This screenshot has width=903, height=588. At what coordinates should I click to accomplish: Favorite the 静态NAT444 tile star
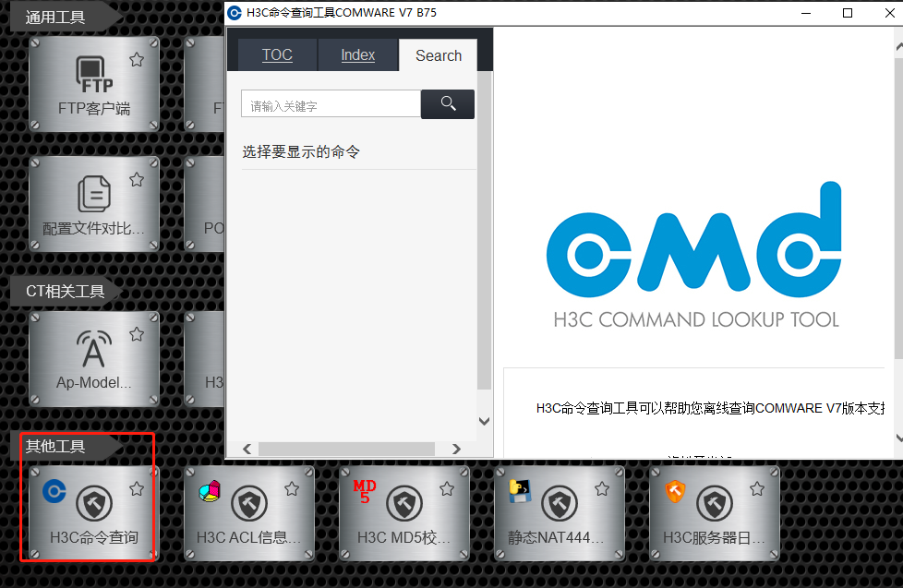(602, 489)
